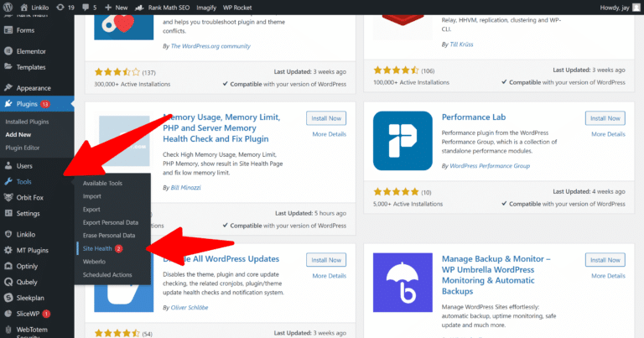The width and height of the screenshot is (644, 338).
Task: Select Add New plugins submenu
Action: 18,134
